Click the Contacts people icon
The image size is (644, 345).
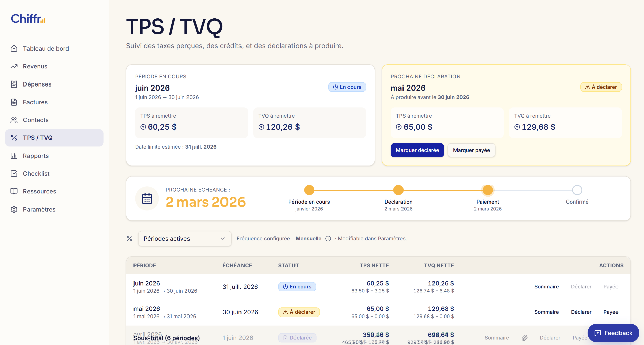coord(14,120)
